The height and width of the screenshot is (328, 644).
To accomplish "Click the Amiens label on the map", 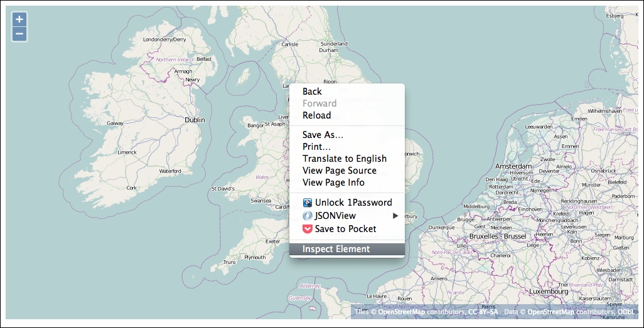I will (439, 278).
